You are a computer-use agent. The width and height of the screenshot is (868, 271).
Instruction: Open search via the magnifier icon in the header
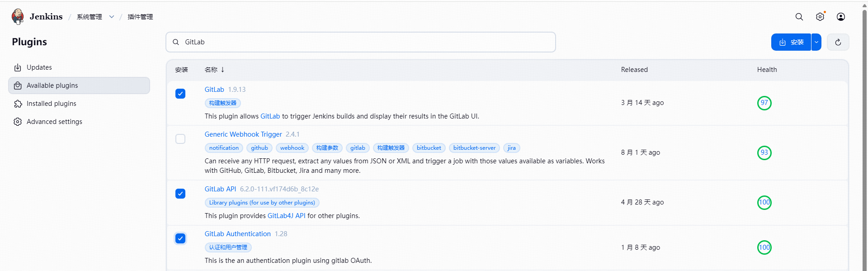pos(799,17)
